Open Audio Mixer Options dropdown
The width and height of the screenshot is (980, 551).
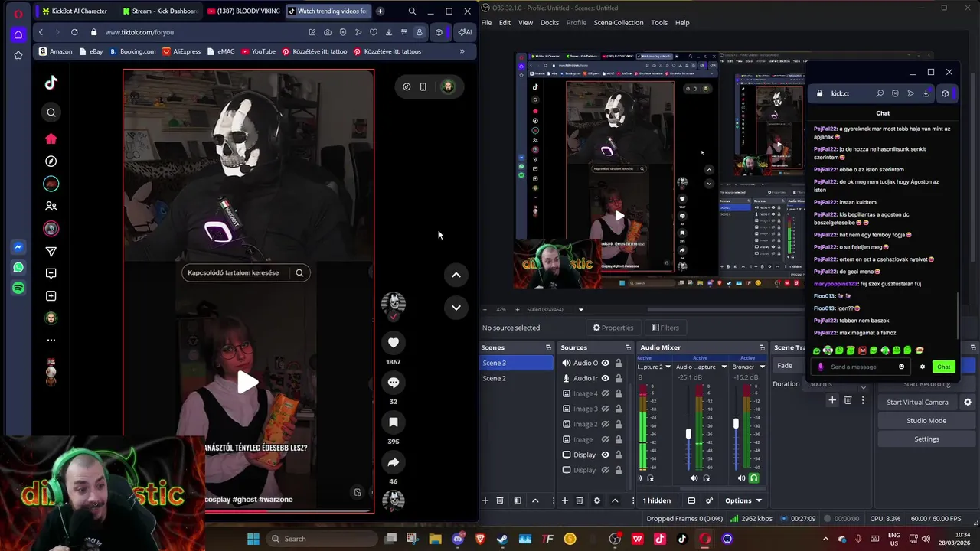tap(743, 500)
